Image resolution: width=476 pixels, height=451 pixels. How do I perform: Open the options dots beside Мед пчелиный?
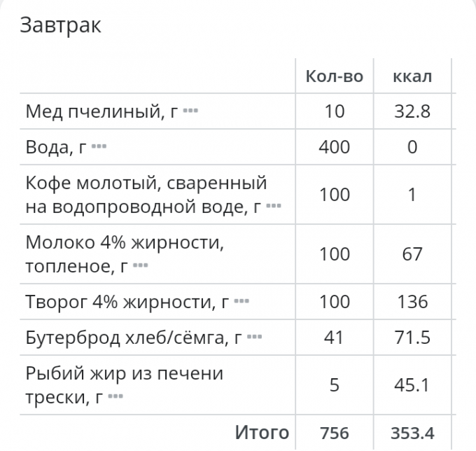point(190,111)
